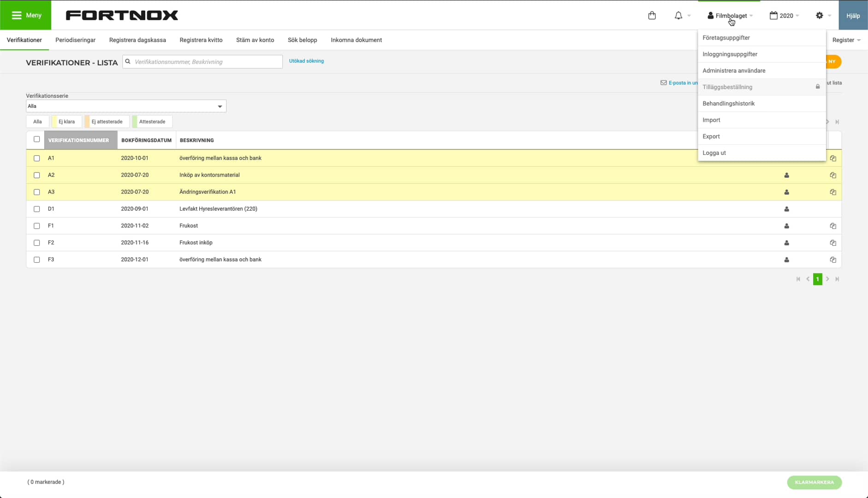Open the hamburger Meny button
Screen dimensions: 868x498
[26, 15]
